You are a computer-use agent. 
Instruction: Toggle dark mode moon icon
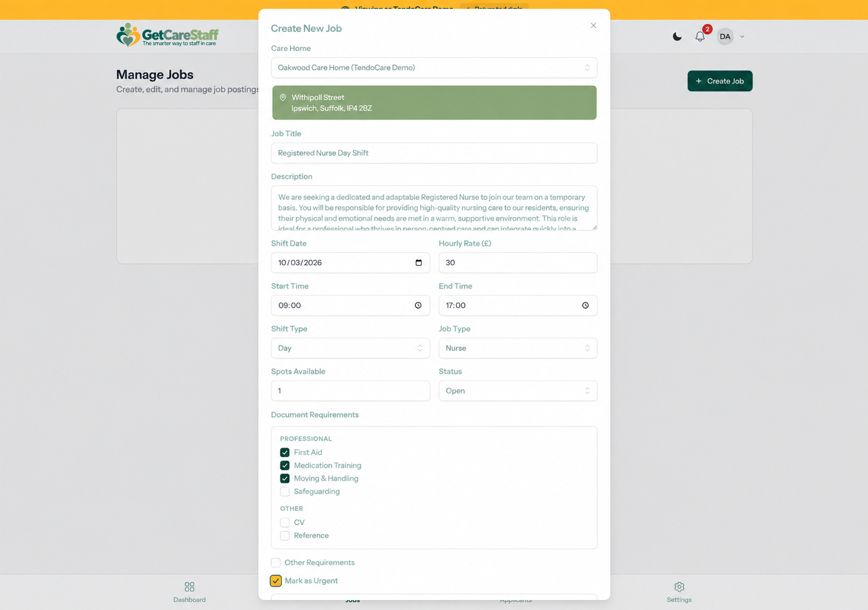coord(677,37)
